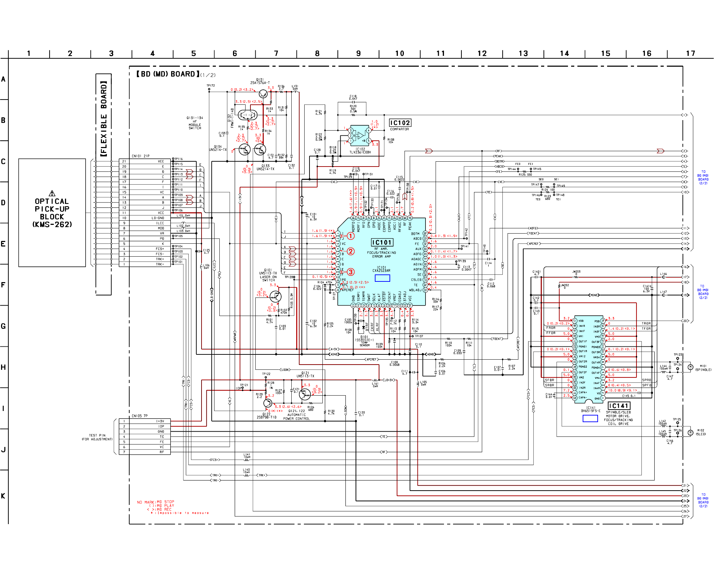The width and height of the screenshot is (714, 588).
Task: Click the FLEXIBLE BOARD vertical label
Action: tap(104, 119)
